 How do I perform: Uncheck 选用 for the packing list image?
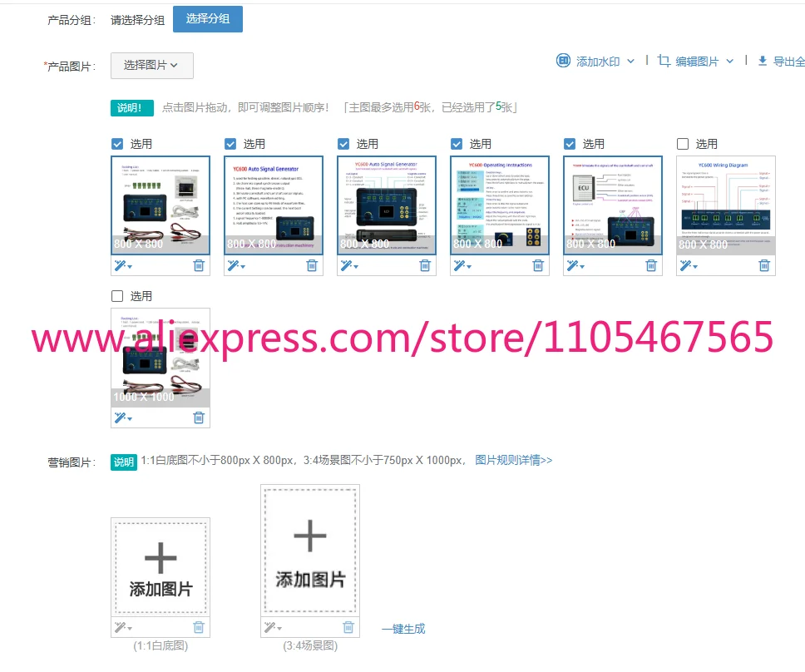(117, 144)
